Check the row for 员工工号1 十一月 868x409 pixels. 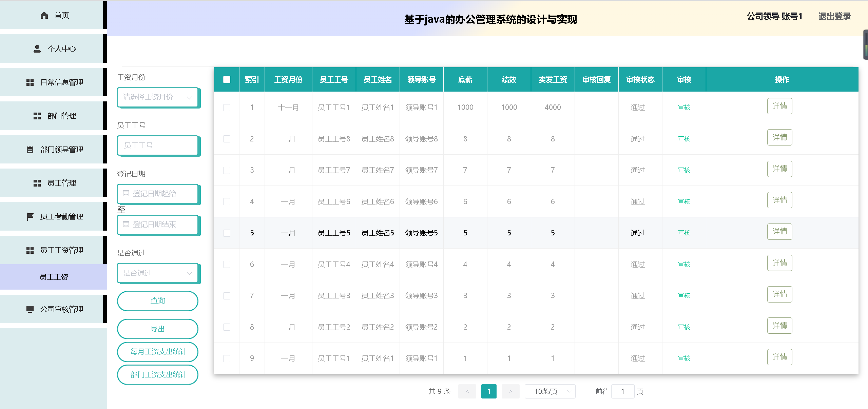click(227, 108)
